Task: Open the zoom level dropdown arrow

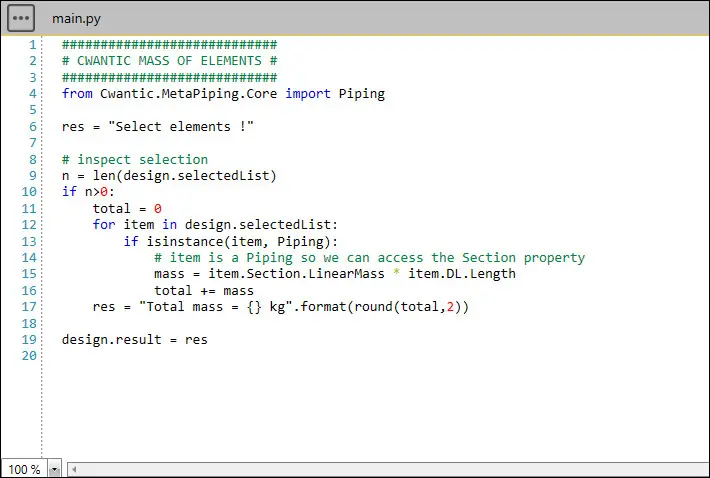Action: 54,469
